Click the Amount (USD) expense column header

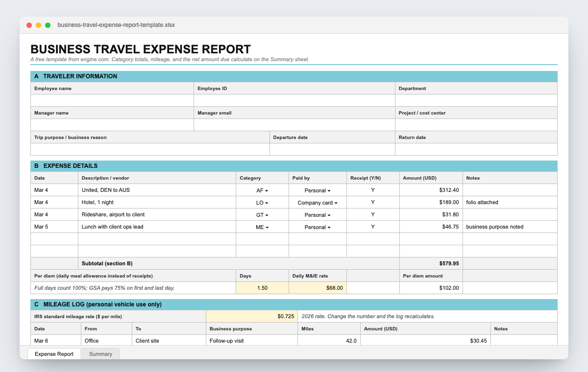[x=431, y=178]
